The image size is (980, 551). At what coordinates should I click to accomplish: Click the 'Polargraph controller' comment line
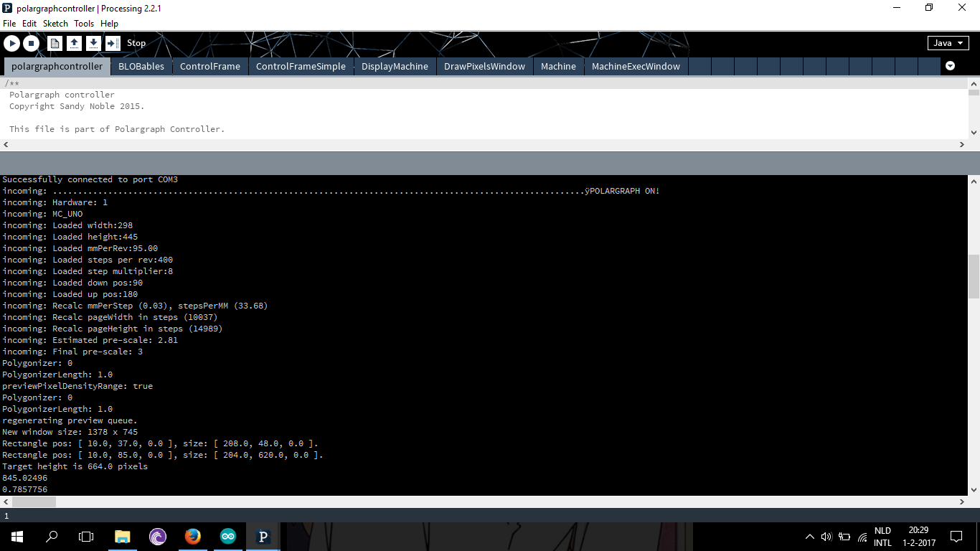pos(62,95)
